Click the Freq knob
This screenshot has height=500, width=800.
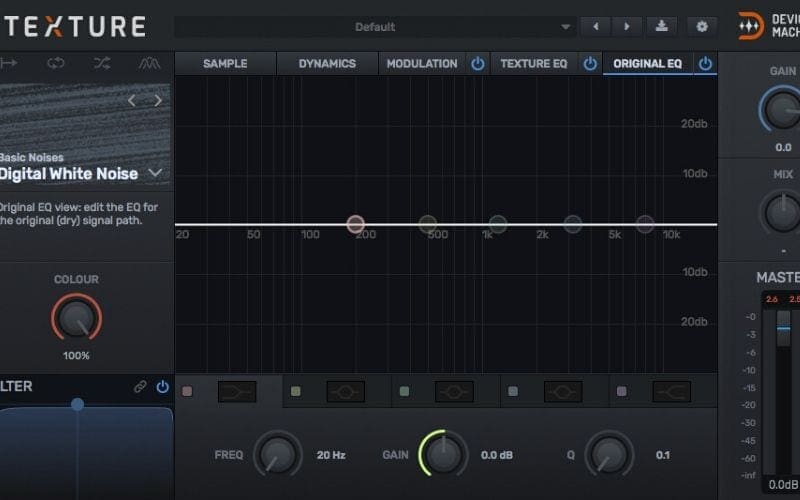pos(278,454)
